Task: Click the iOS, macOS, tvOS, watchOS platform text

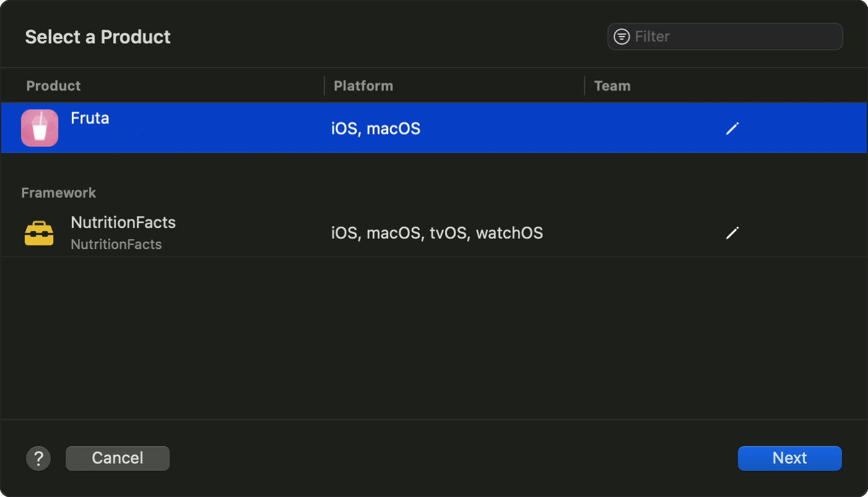Action: click(437, 233)
